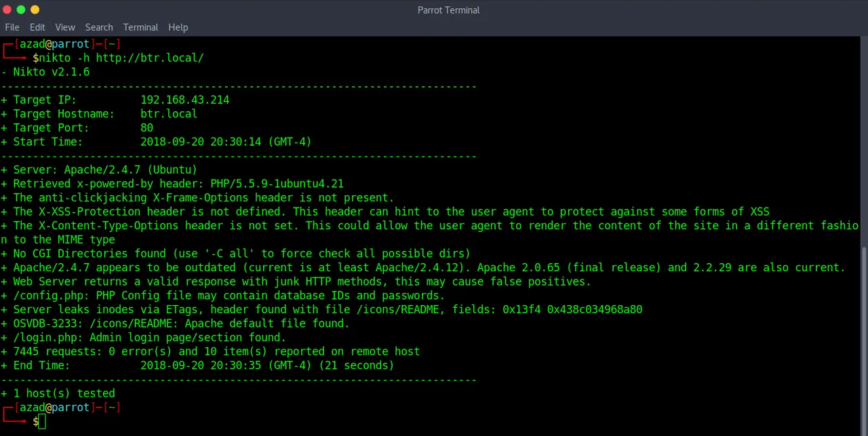Click the '- Nikto v2.1.6' line
868x436 pixels.
pyautogui.click(x=45, y=72)
